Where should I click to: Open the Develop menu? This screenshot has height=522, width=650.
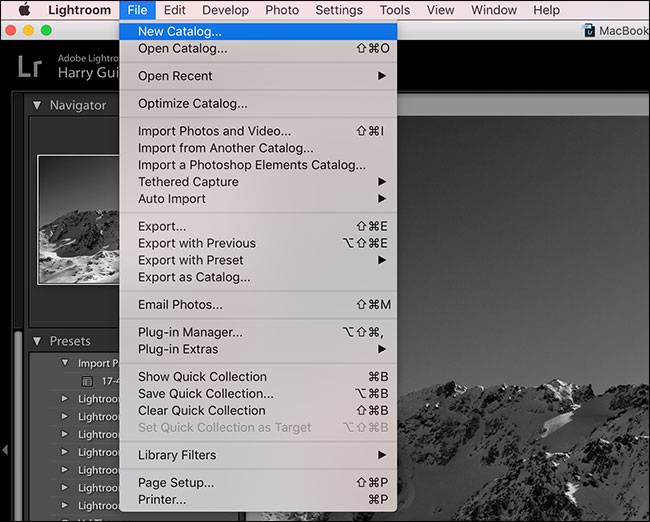pyautogui.click(x=225, y=10)
